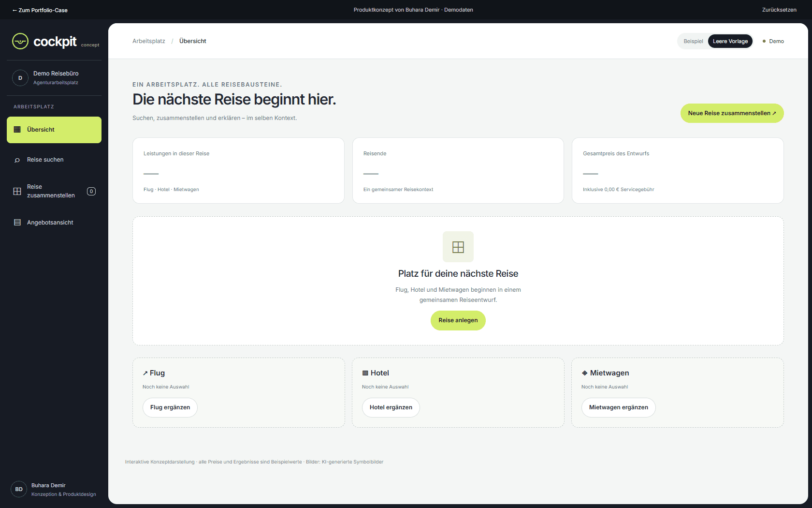Switch to the Beispiel data mode
812x508 pixels.
693,41
